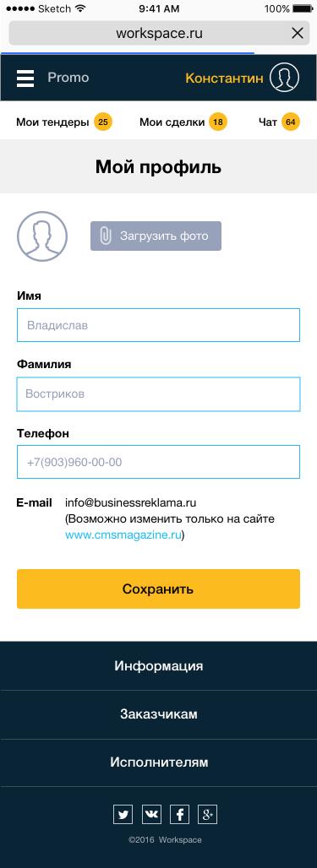Screen dimensions: 317x868
Task: Click the Сохранить button
Action: tap(159, 589)
